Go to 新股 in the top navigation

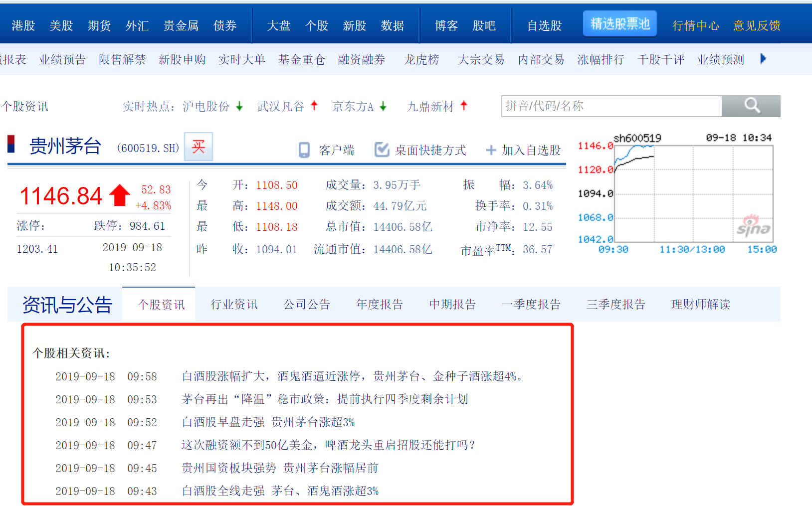[355, 25]
